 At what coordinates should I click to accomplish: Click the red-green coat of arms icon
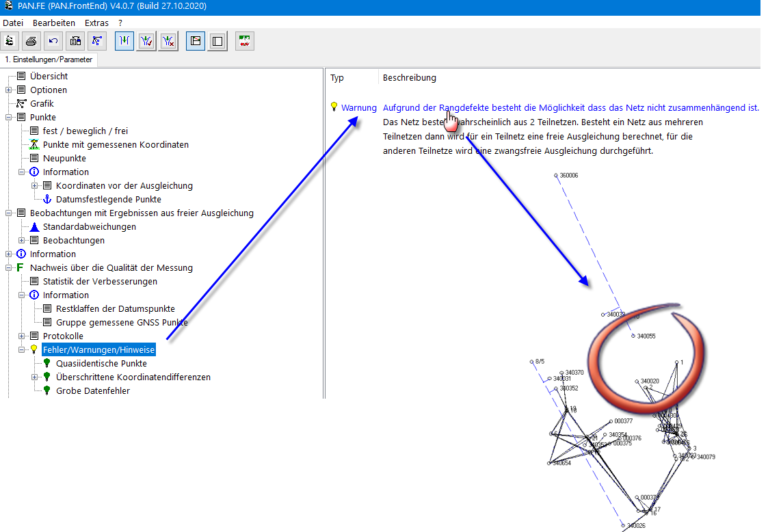coord(245,41)
